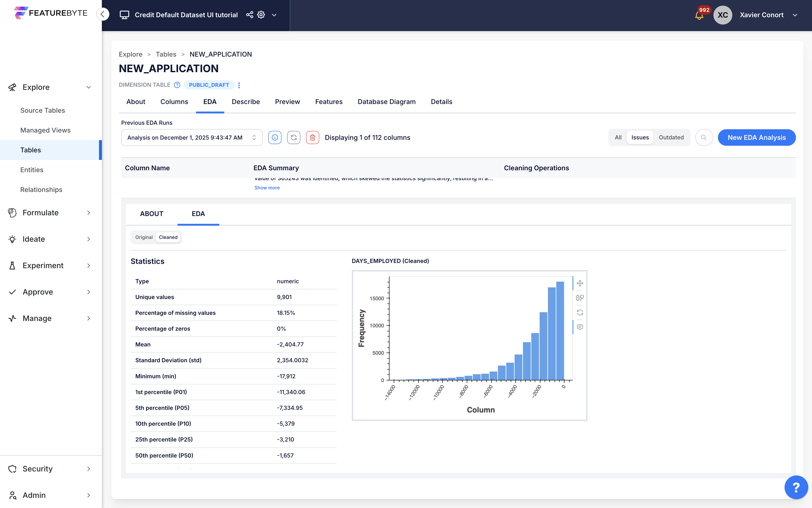
Task: Click the red delete EDA run icon
Action: pos(312,137)
